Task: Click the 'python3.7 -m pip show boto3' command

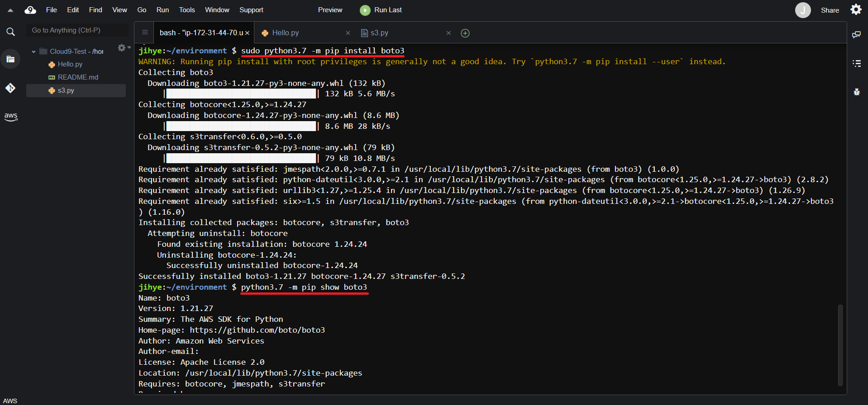Action: point(304,287)
